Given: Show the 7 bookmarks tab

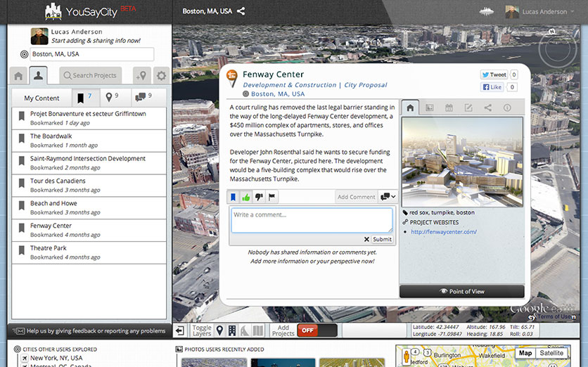Looking at the screenshot, I should [86, 98].
